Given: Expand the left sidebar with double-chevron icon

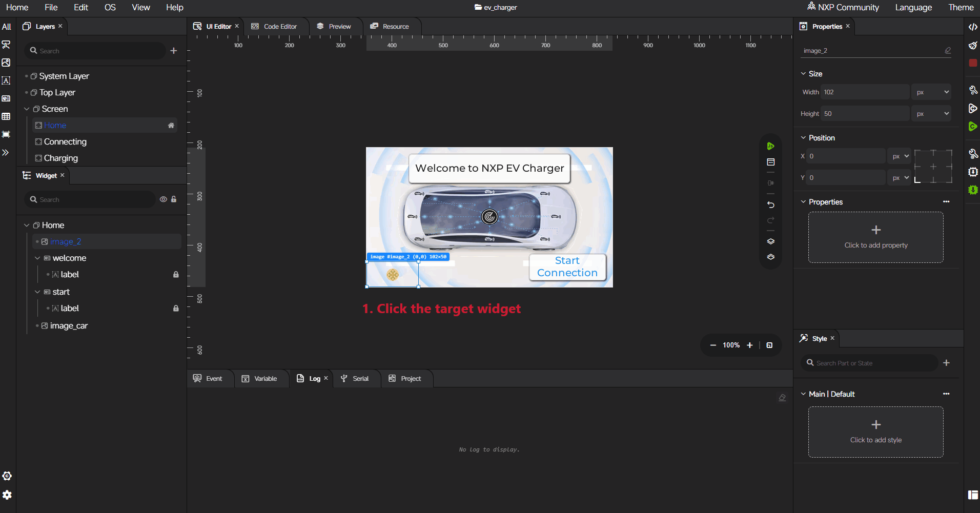Looking at the screenshot, I should click(6, 152).
